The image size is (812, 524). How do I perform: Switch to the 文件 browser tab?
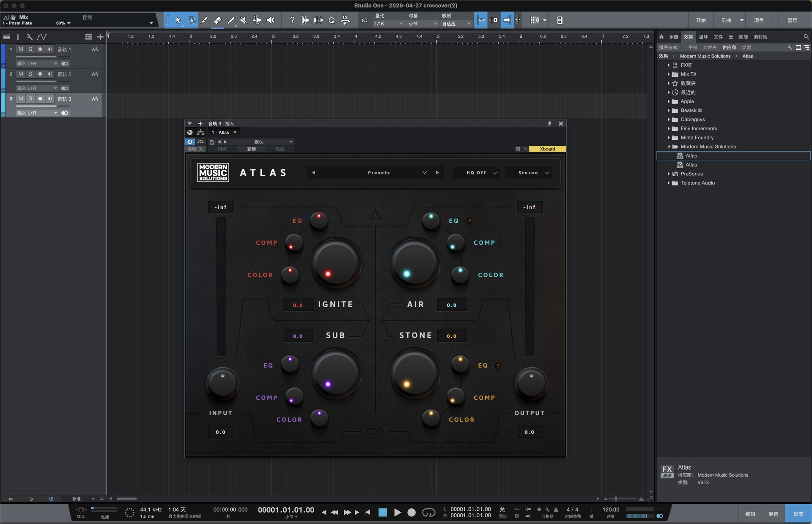[718, 37]
